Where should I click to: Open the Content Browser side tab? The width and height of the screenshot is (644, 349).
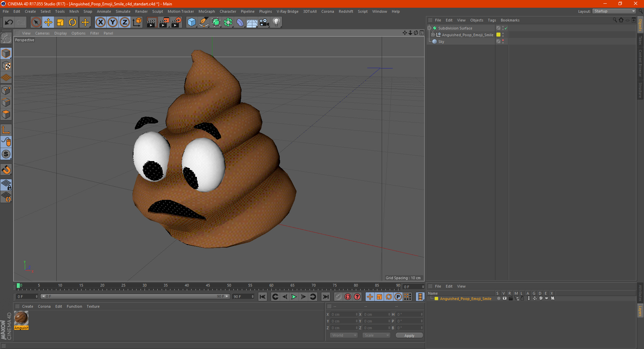640,63
